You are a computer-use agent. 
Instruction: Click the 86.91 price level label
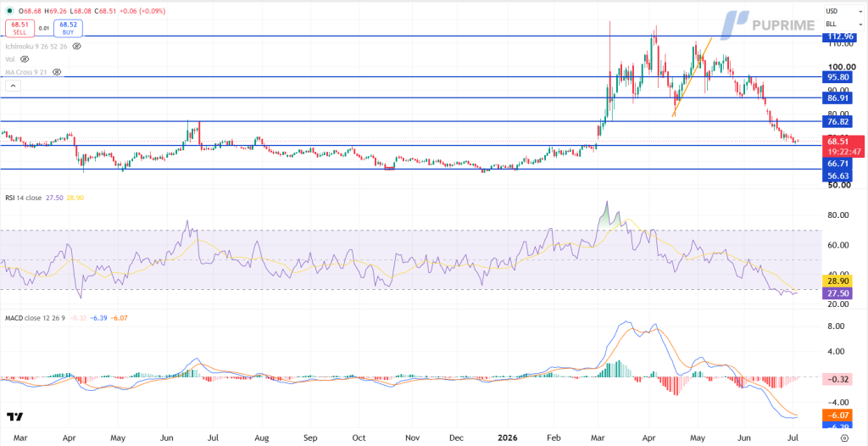pyautogui.click(x=838, y=98)
